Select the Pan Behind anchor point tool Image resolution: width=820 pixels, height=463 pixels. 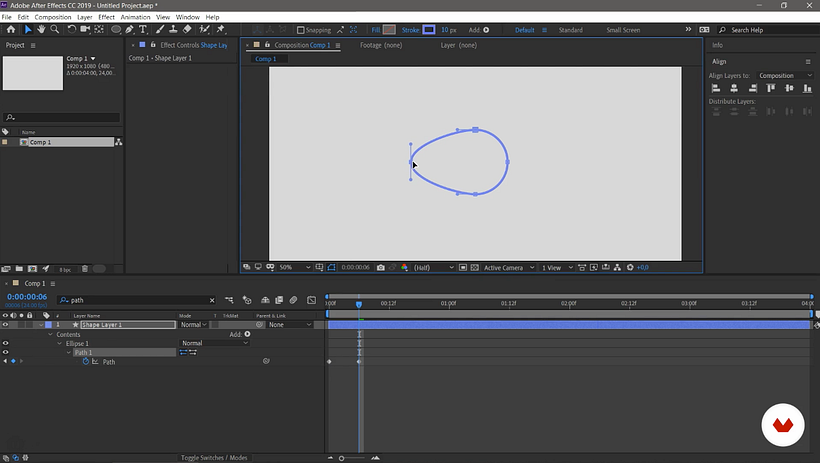99,30
